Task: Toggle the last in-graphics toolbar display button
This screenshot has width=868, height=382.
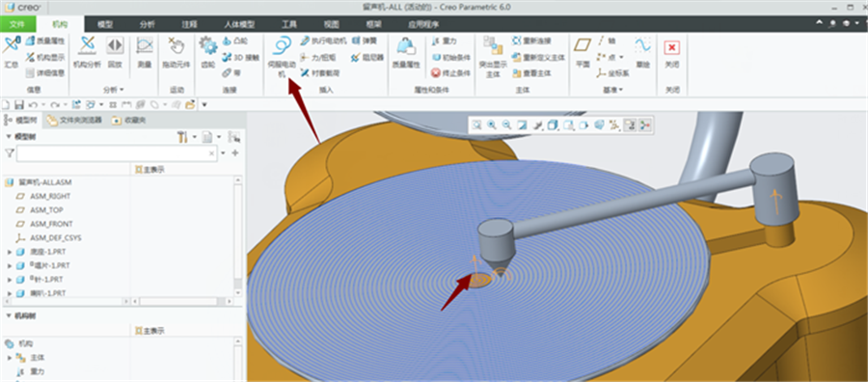Action: 644,125
